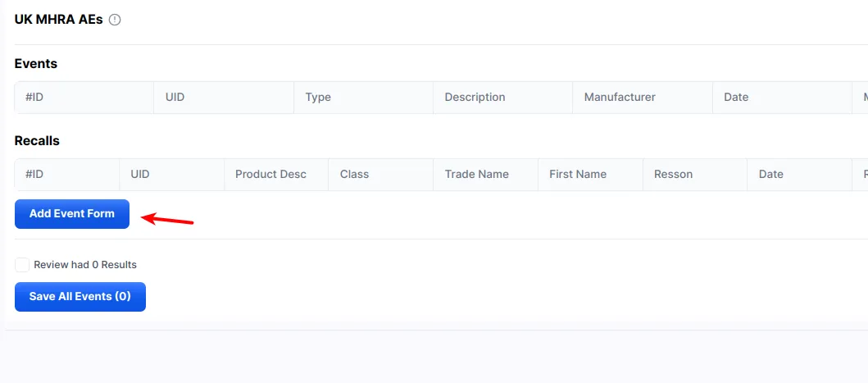Click the UID column header in Events table
868x383 pixels.
point(175,97)
